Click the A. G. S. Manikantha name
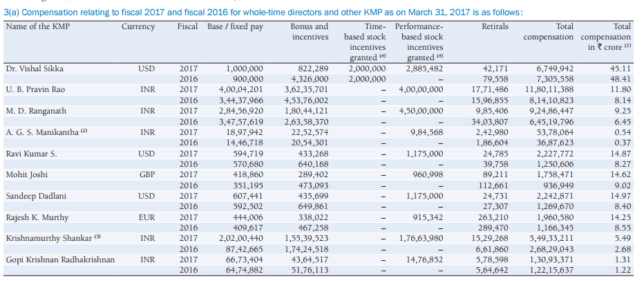The height and width of the screenshot is (281, 644). click(x=40, y=132)
